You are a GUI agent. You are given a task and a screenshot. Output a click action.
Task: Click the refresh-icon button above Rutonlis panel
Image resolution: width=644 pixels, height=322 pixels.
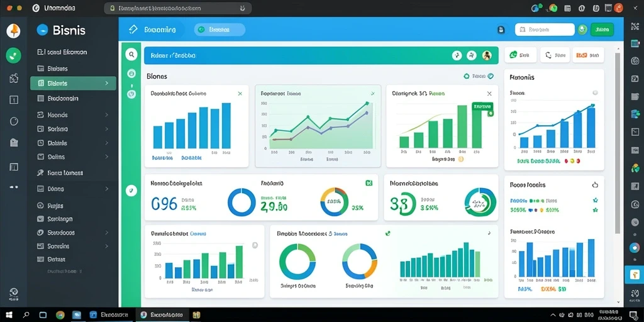(x=555, y=55)
